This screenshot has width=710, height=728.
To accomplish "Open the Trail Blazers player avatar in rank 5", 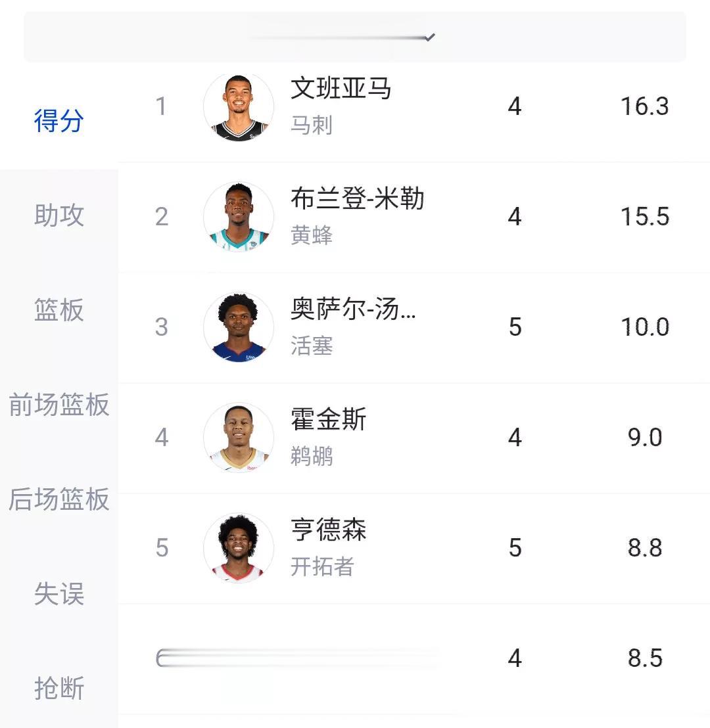I will tap(239, 548).
